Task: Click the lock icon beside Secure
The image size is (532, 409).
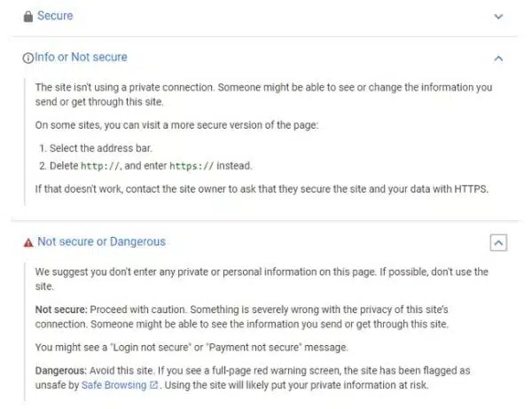Action: [28, 16]
